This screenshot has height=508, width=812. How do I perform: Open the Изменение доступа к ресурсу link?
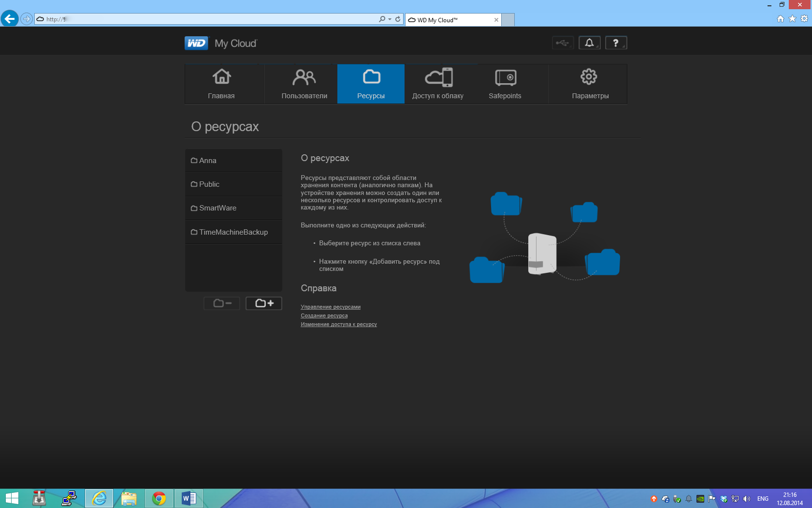339,324
